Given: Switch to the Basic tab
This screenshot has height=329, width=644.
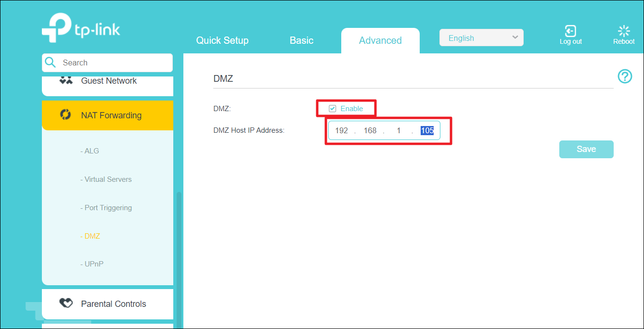Looking at the screenshot, I should coord(302,40).
